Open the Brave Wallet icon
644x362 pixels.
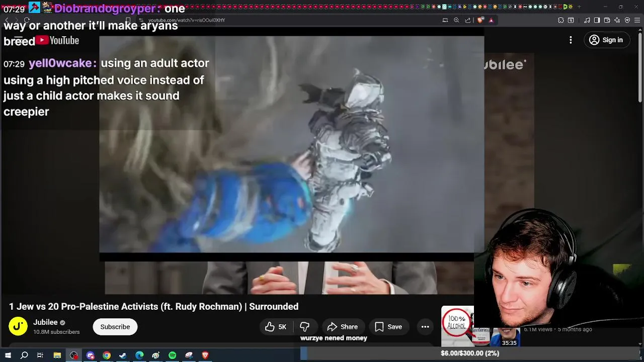[x=607, y=20]
